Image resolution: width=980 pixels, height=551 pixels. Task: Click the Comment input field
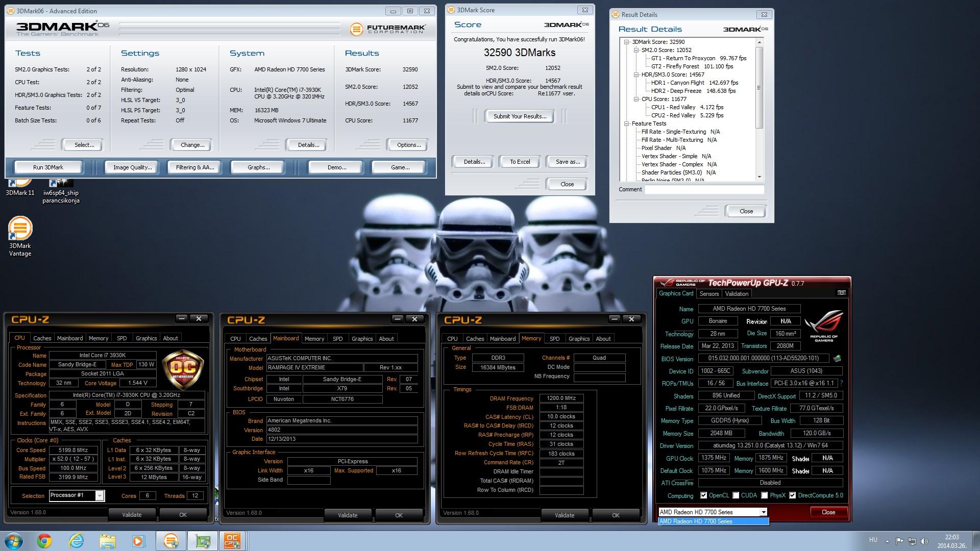(x=704, y=189)
